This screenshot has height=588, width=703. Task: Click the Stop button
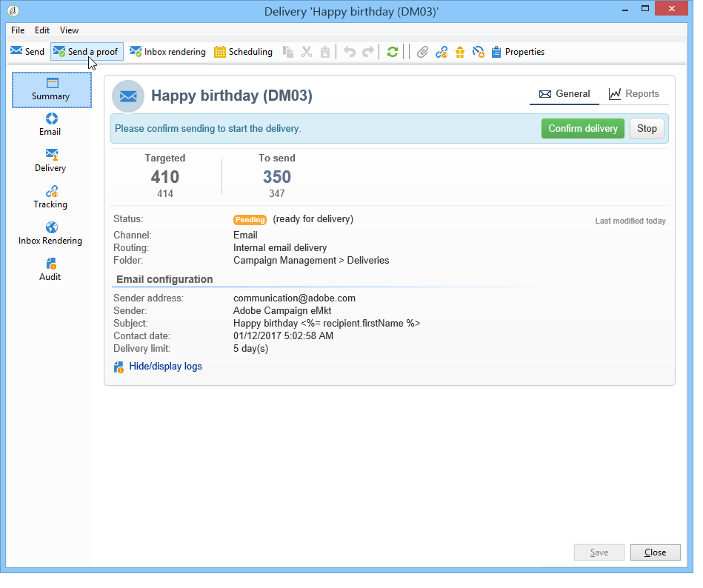pyautogui.click(x=647, y=129)
